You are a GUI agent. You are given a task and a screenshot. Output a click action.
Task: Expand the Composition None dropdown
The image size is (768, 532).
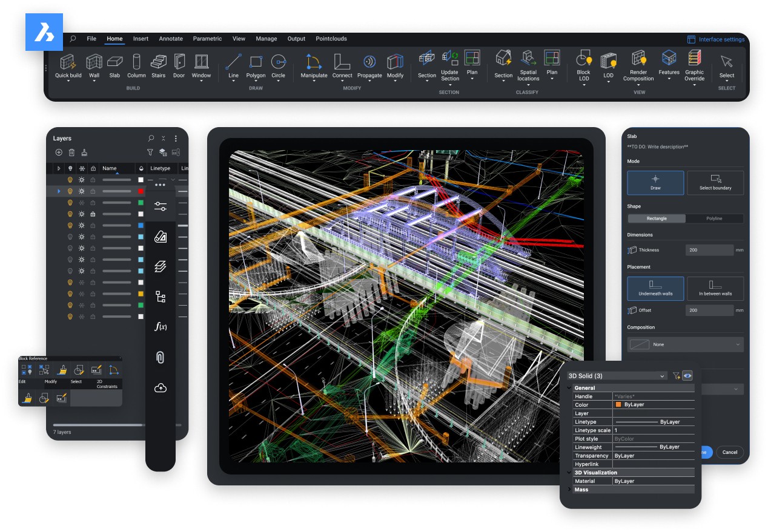coord(685,344)
